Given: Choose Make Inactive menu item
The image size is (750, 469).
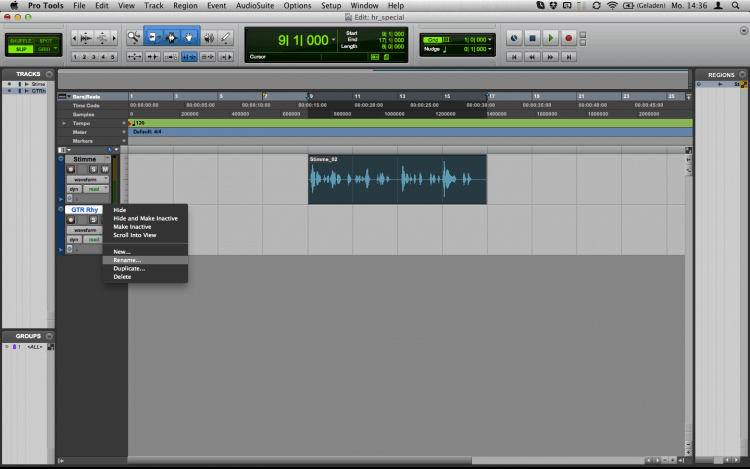Looking at the screenshot, I should pyautogui.click(x=145, y=227).
